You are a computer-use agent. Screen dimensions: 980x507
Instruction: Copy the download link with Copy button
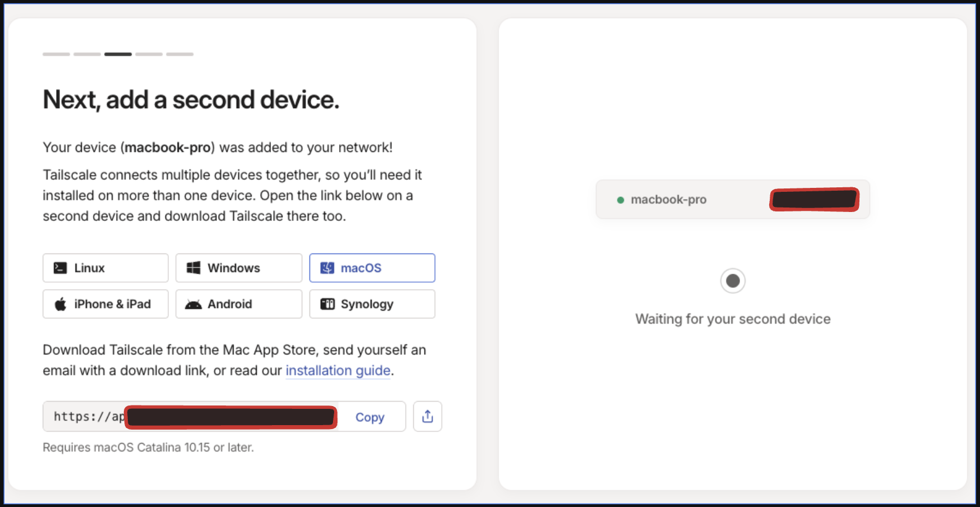[369, 417]
